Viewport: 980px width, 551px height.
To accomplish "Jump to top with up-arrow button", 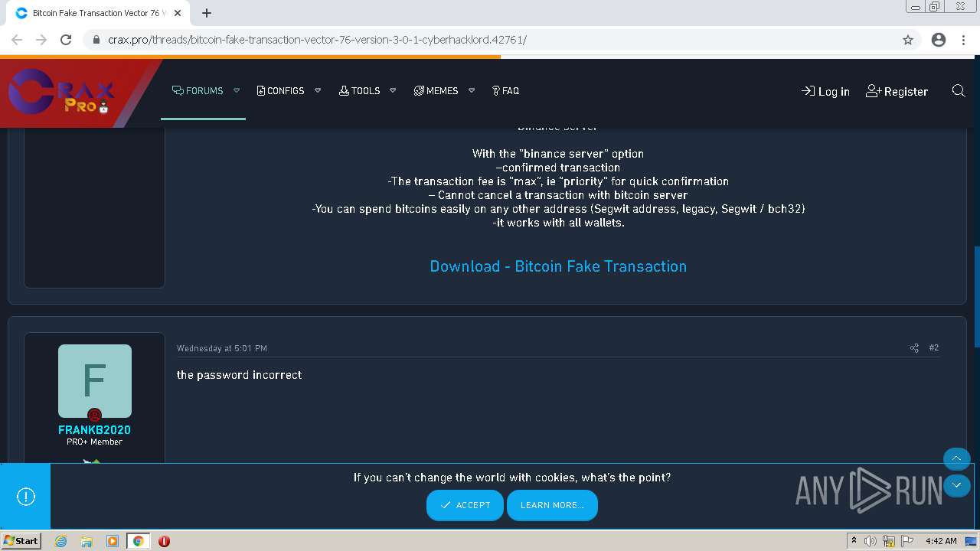I will point(956,459).
